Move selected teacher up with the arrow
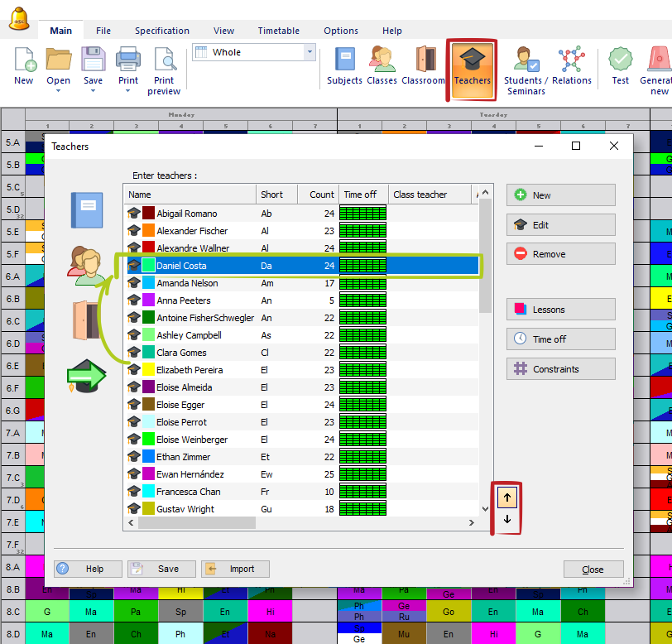The width and height of the screenshot is (672, 644). [506, 497]
